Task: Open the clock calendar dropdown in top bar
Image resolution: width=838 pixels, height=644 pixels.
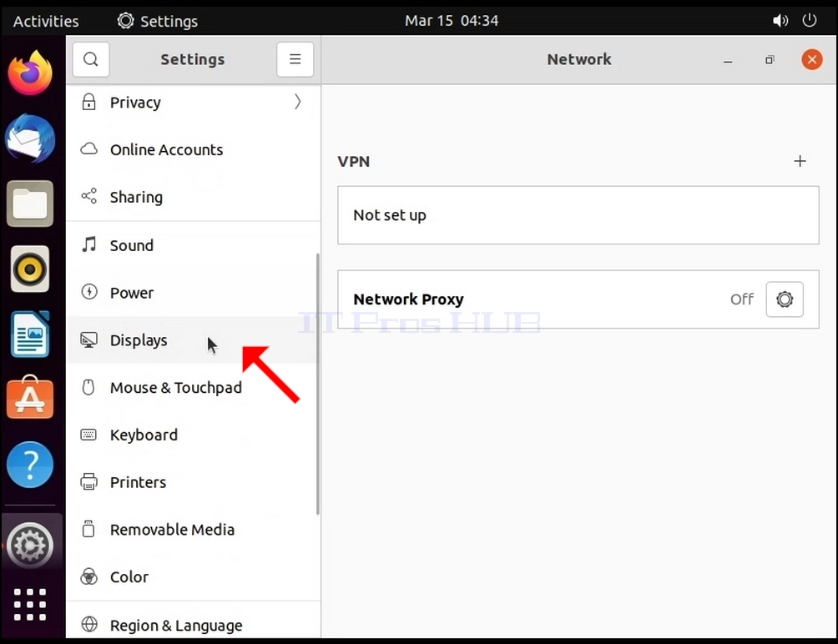Action: pos(451,21)
